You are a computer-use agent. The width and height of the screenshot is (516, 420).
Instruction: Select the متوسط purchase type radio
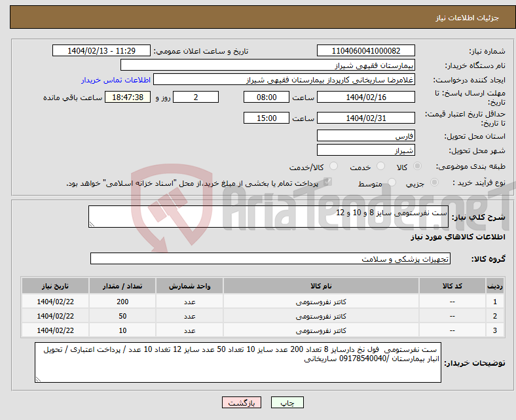pyautogui.click(x=392, y=183)
